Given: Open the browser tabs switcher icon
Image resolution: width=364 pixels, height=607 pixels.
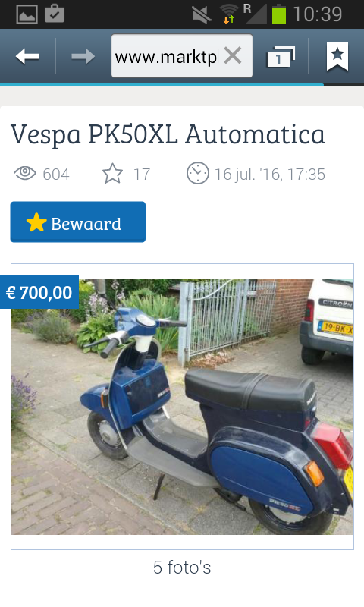Looking at the screenshot, I should [x=281, y=56].
